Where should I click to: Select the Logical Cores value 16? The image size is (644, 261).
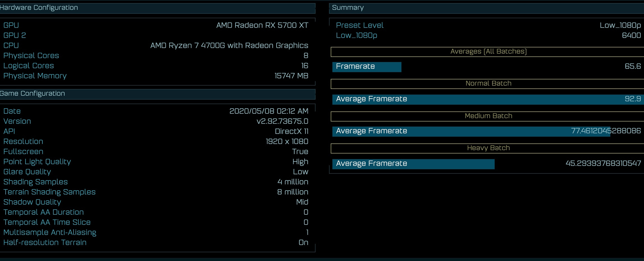305,66
